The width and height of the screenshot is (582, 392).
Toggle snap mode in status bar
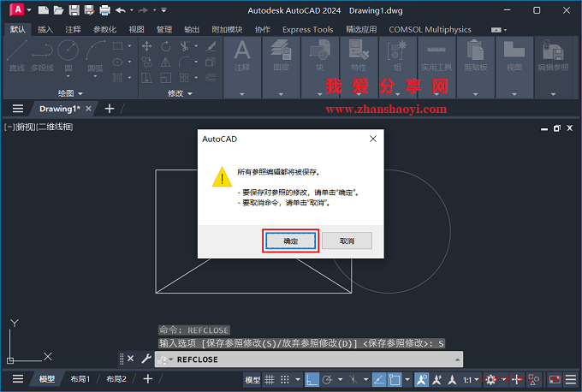click(x=285, y=379)
